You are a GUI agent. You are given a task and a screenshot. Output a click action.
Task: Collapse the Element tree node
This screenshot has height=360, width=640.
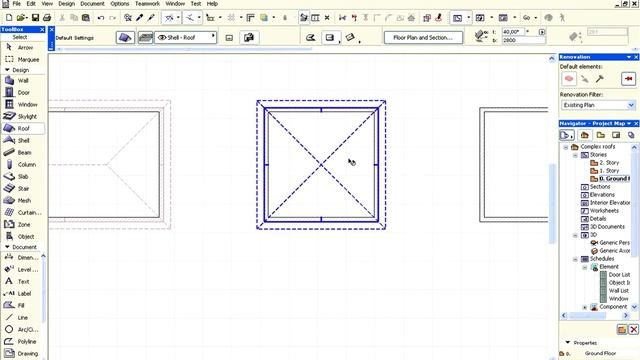tap(584, 267)
